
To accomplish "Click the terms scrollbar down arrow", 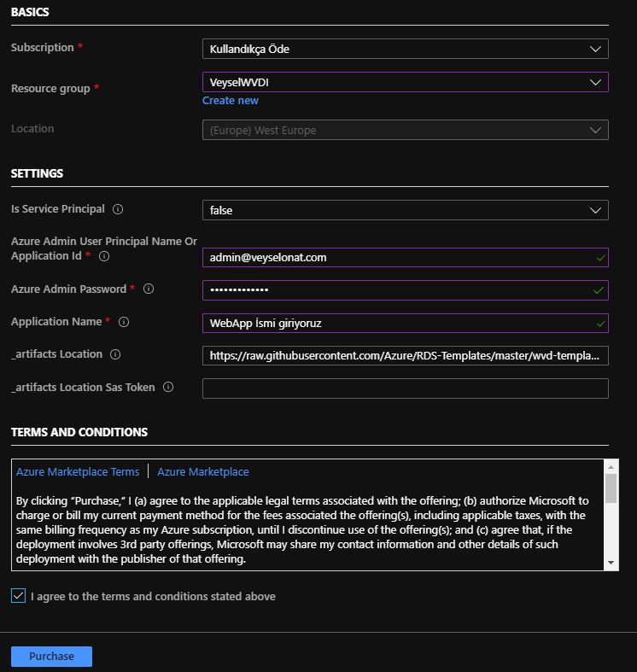I will (x=611, y=563).
